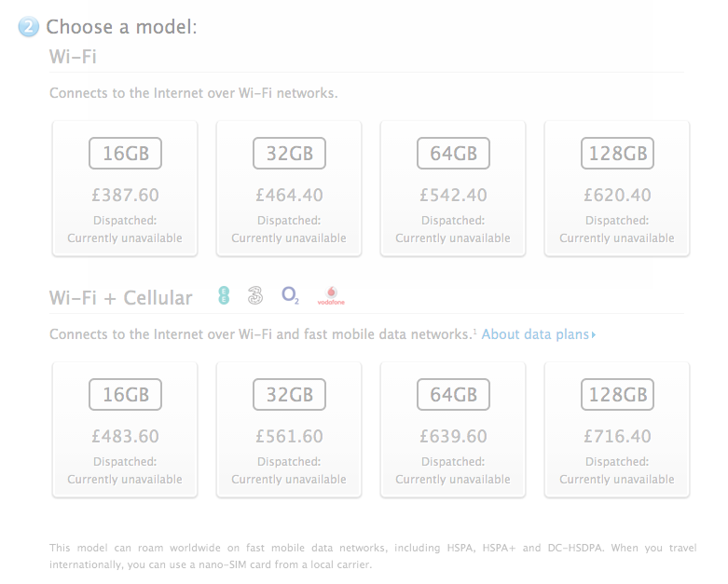
Task: Select the Cellular 128GB model at £716.40
Action: pos(617,430)
